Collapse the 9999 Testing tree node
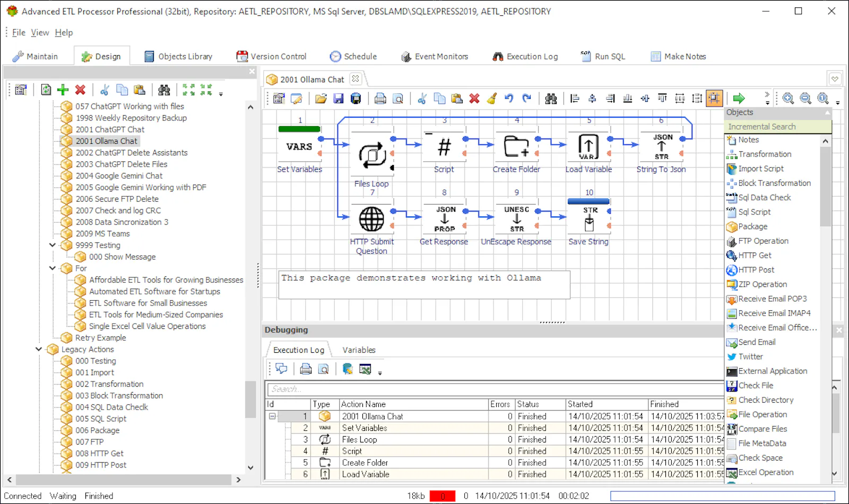Screen dimensions: 849x504 click(x=53, y=245)
